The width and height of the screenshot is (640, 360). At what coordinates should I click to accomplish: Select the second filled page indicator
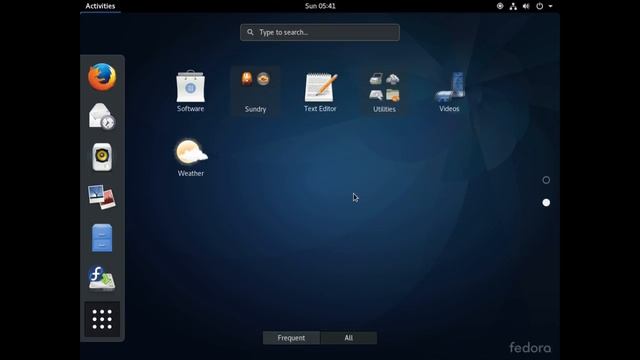pos(546,203)
